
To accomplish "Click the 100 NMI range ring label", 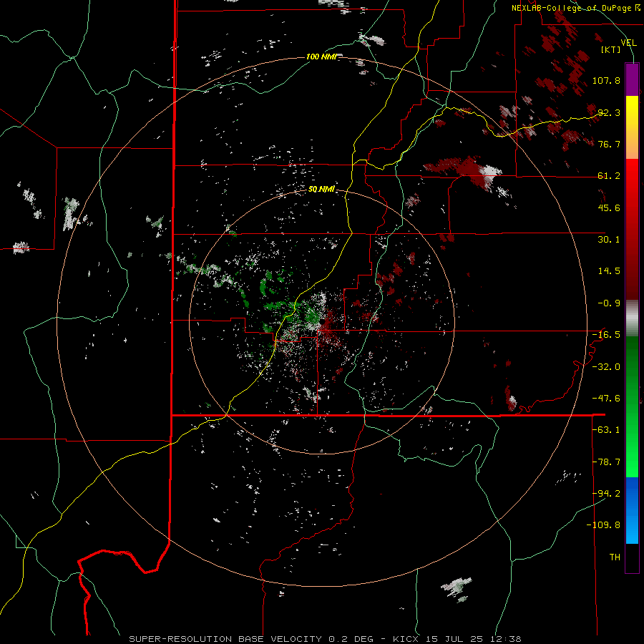I will [321, 57].
